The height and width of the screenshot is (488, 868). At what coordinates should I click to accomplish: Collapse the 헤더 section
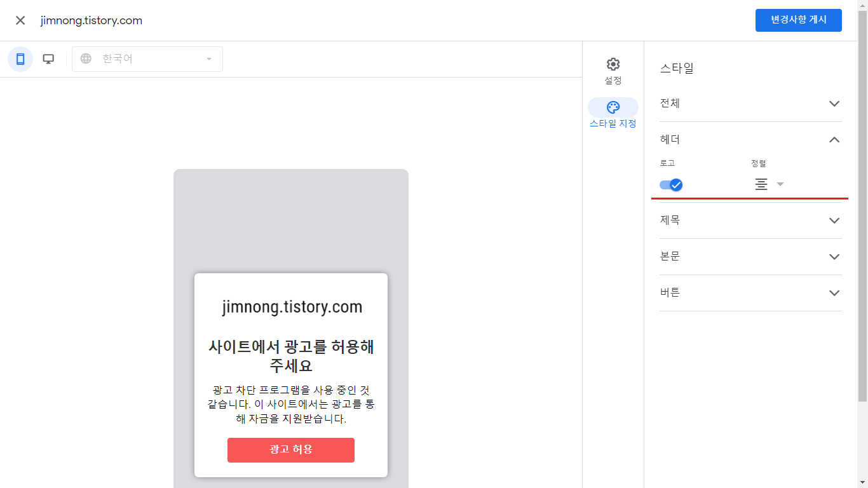point(750,140)
